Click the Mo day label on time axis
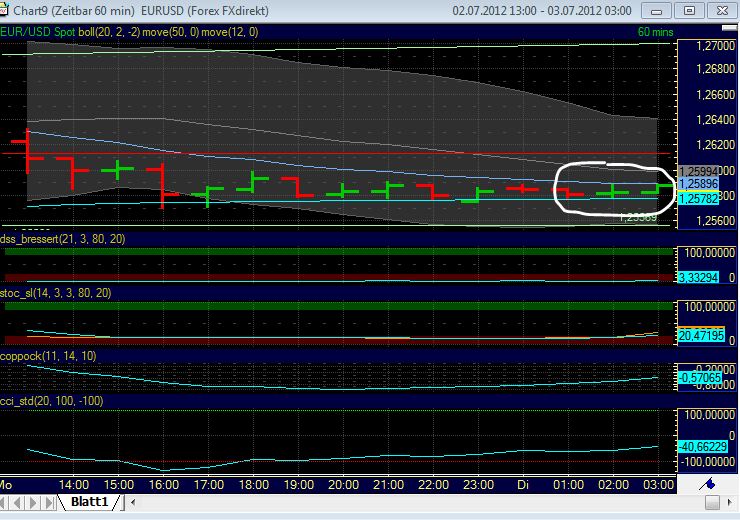740x520 pixels. [x=6, y=485]
